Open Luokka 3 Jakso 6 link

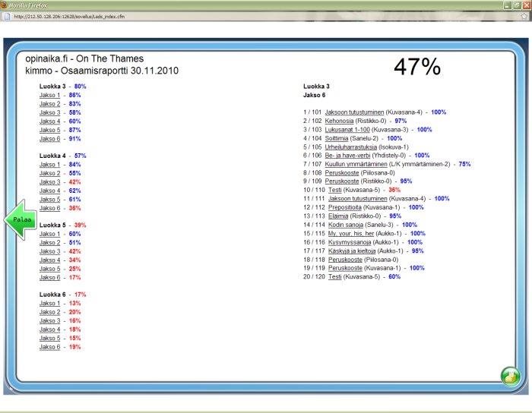(49, 139)
